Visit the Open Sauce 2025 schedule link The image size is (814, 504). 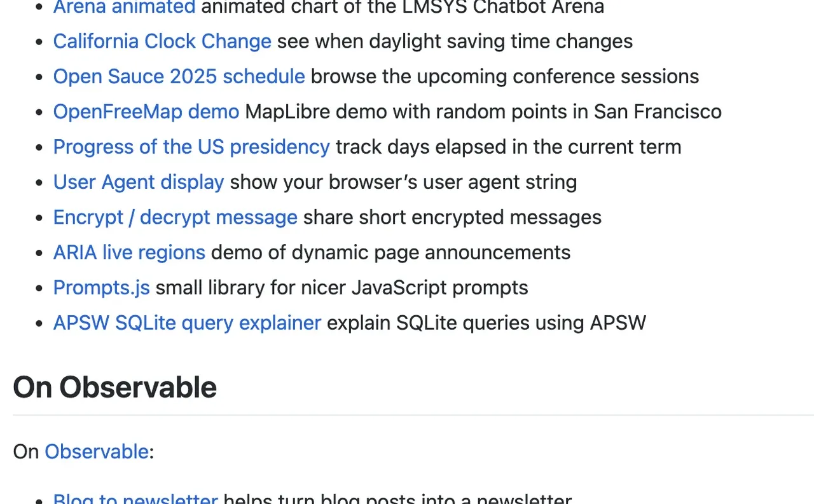click(x=179, y=76)
